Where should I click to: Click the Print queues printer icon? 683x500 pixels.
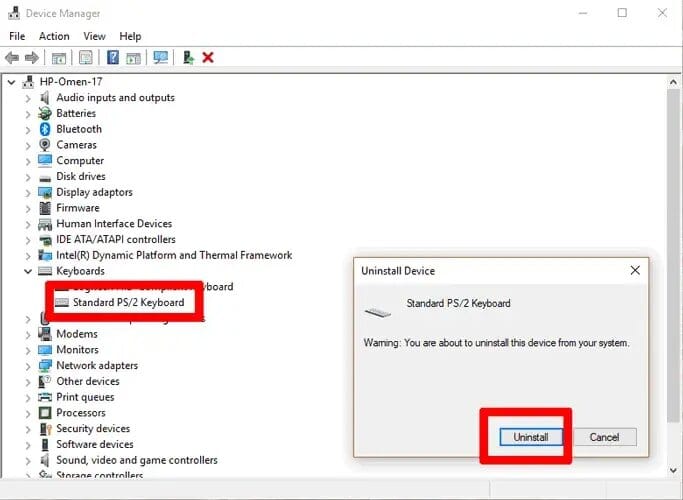45,397
